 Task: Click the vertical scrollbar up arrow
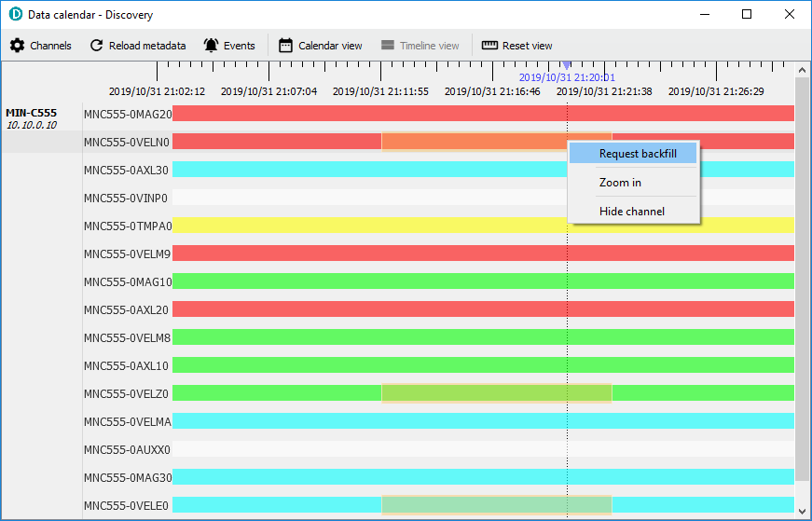point(802,69)
